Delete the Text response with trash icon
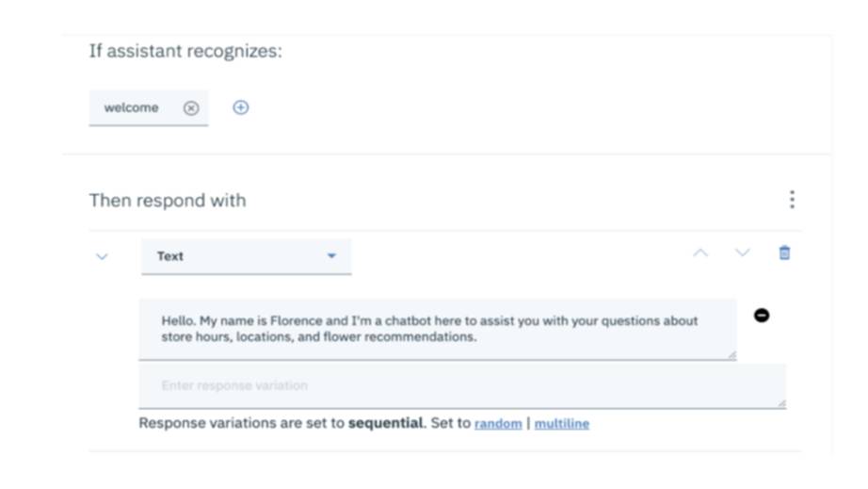 (784, 253)
